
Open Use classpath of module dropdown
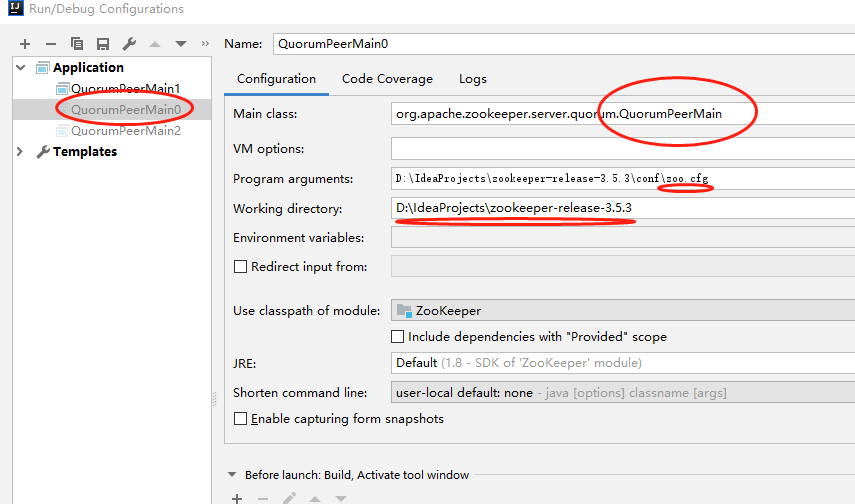pyautogui.click(x=623, y=310)
